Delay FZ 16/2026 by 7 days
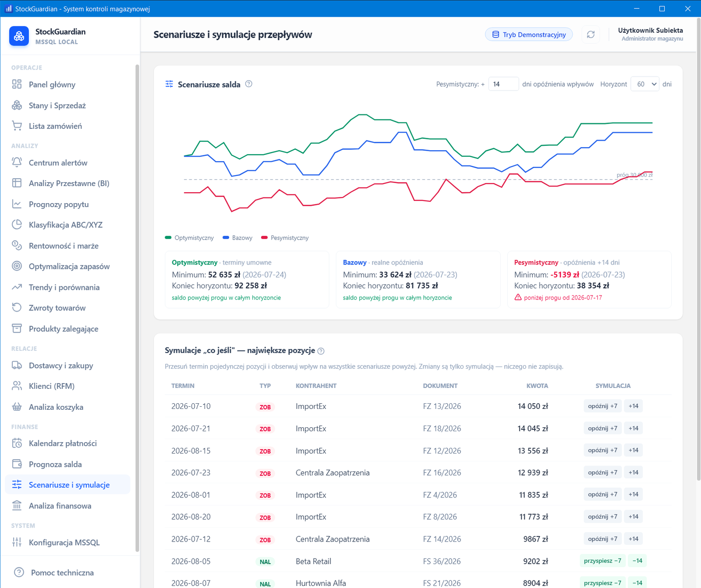The height and width of the screenshot is (588, 701). (602, 472)
